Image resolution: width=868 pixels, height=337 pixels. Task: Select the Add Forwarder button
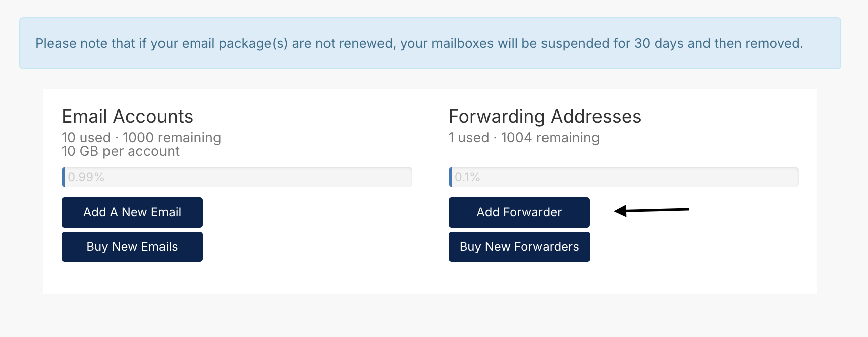tap(519, 212)
